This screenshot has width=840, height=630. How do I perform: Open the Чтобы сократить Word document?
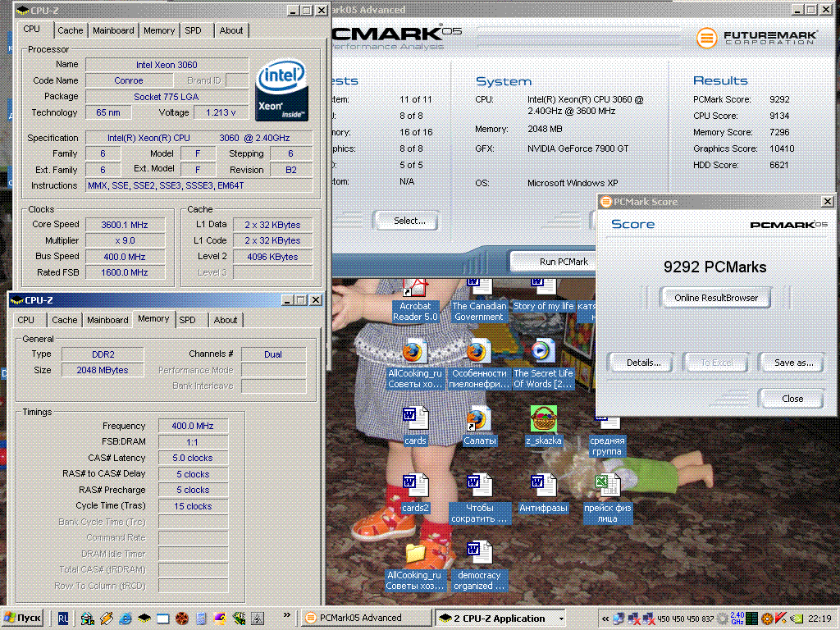point(479,498)
